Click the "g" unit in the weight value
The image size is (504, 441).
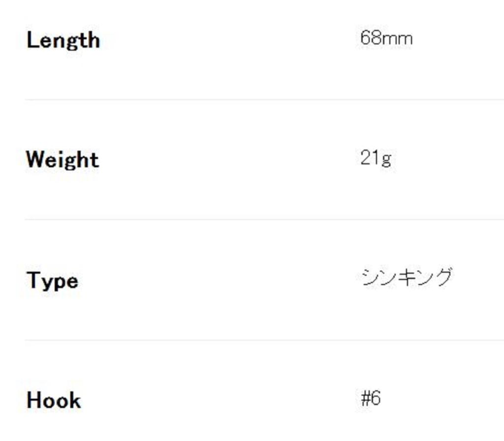click(x=386, y=159)
